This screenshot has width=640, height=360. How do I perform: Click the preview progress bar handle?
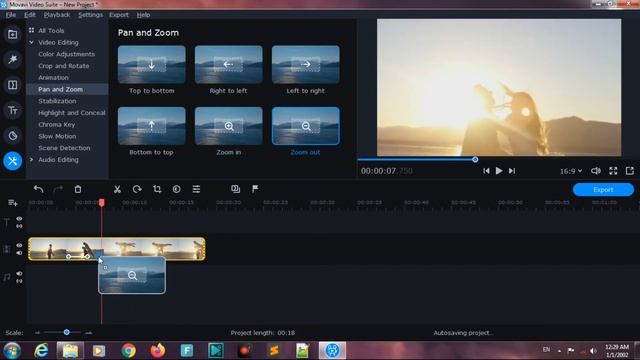[x=475, y=160]
